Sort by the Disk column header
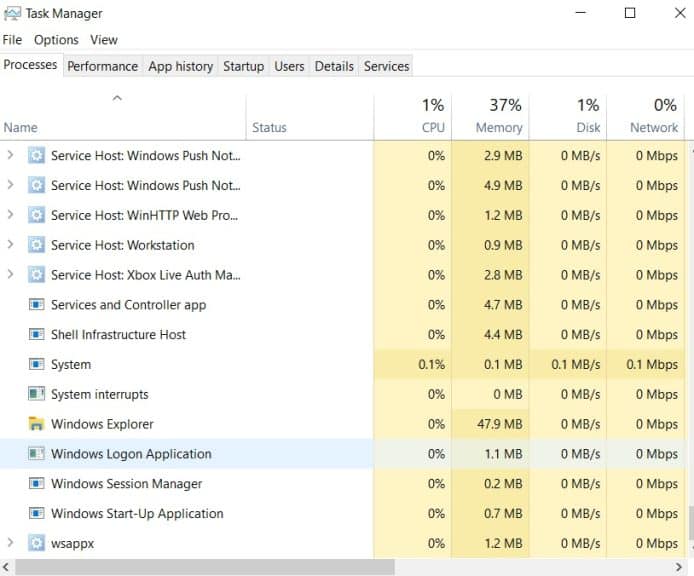 coord(568,117)
